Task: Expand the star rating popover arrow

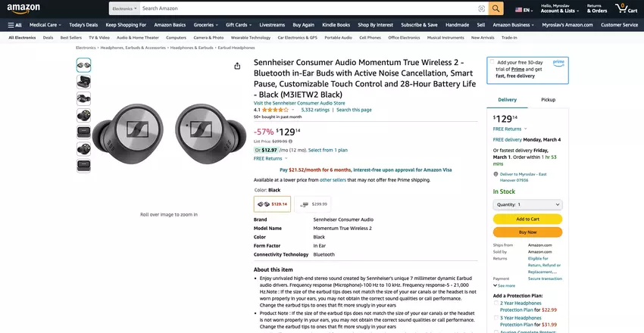Action: [293, 110]
